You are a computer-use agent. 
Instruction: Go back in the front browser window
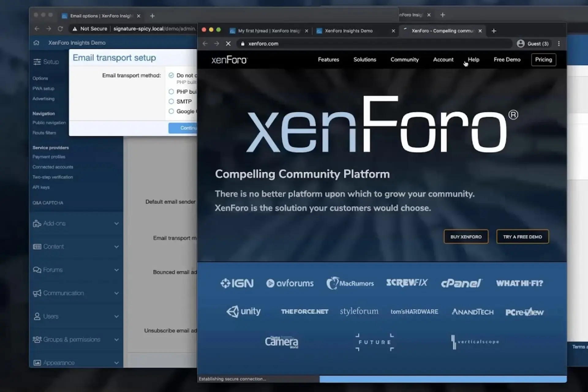point(205,44)
